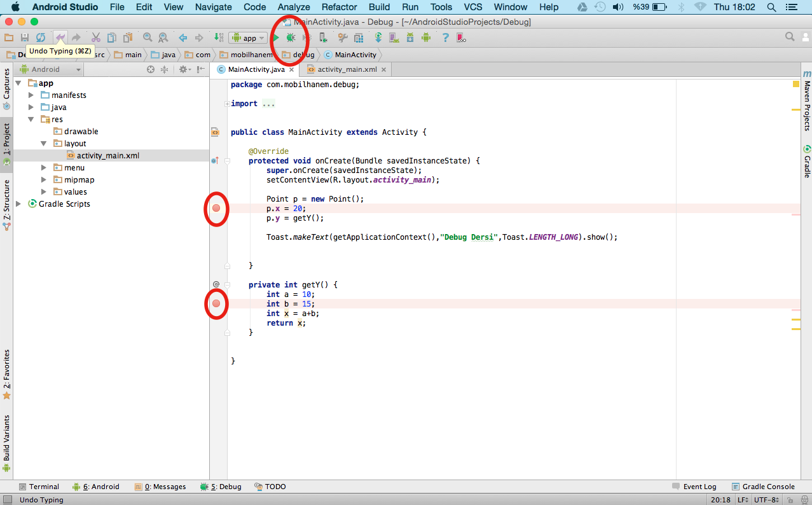Click the Help question mark icon
812x505 pixels.
pyautogui.click(x=445, y=38)
